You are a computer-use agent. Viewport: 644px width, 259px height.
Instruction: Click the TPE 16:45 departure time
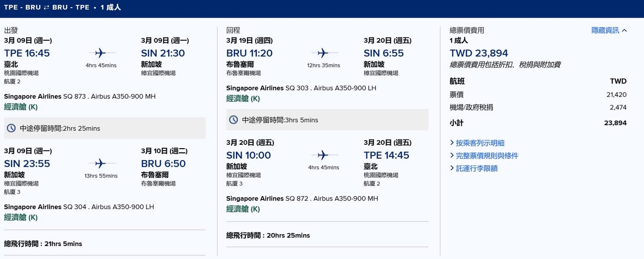pyautogui.click(x=27, y=53)
